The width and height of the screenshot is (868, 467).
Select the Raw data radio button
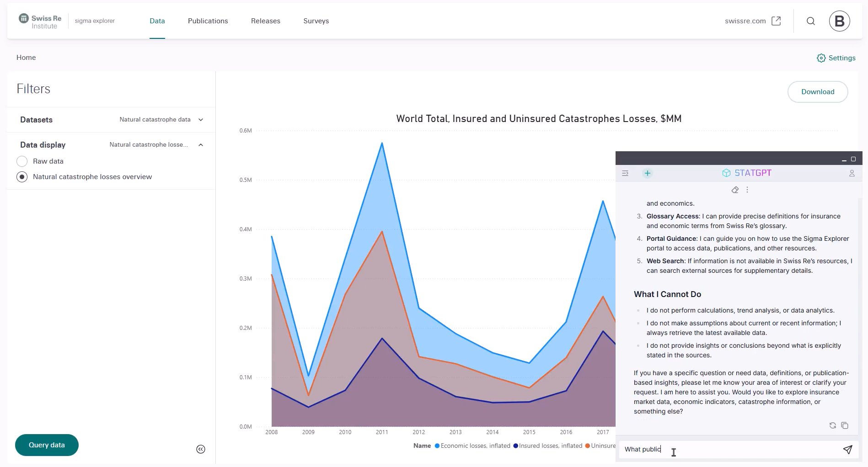pos(22,161)
